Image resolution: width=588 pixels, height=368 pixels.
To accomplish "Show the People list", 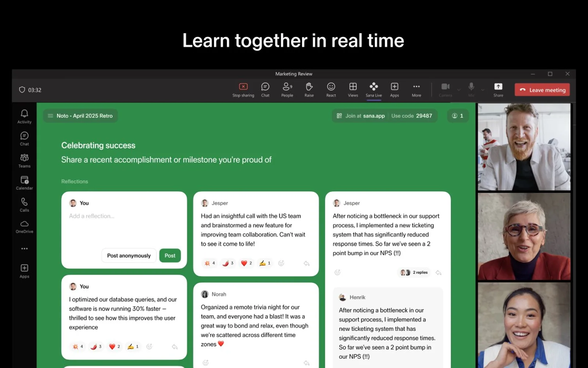I will 287,90.
